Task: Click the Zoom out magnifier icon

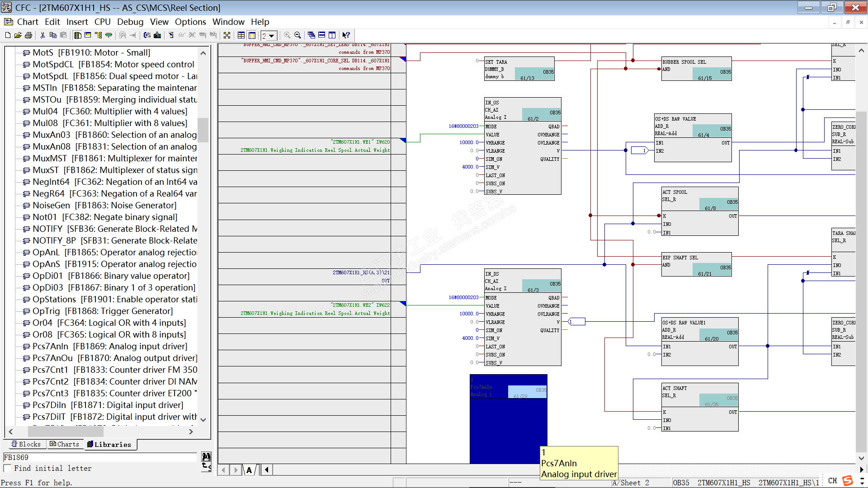Action: point(297,35)
